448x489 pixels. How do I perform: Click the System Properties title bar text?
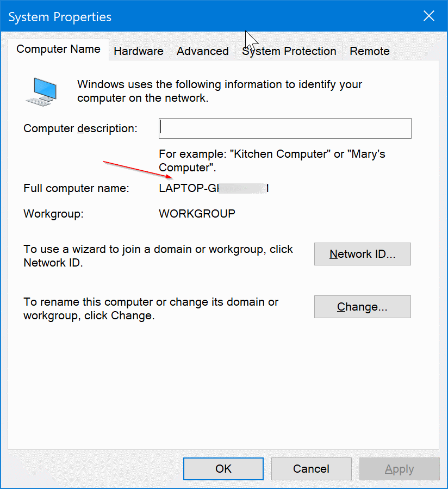59,16
